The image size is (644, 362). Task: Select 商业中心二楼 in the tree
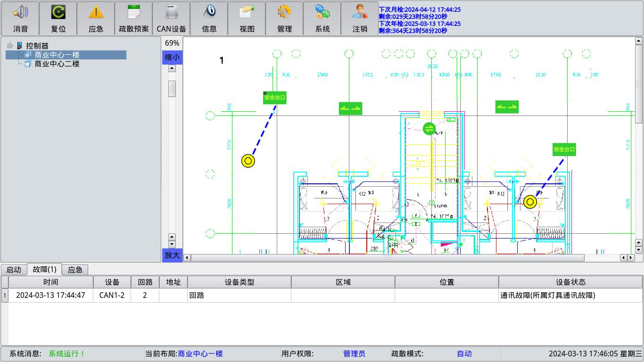(57, 64)
